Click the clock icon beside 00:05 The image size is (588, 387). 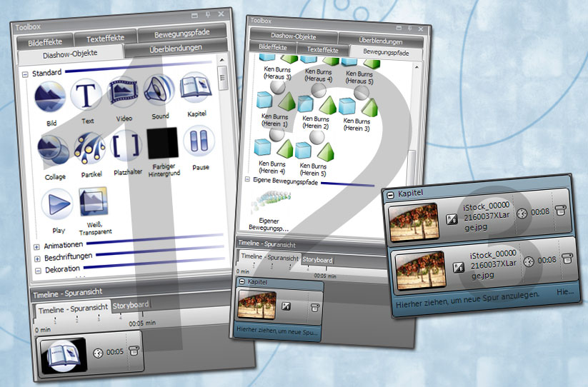point(98,353)
